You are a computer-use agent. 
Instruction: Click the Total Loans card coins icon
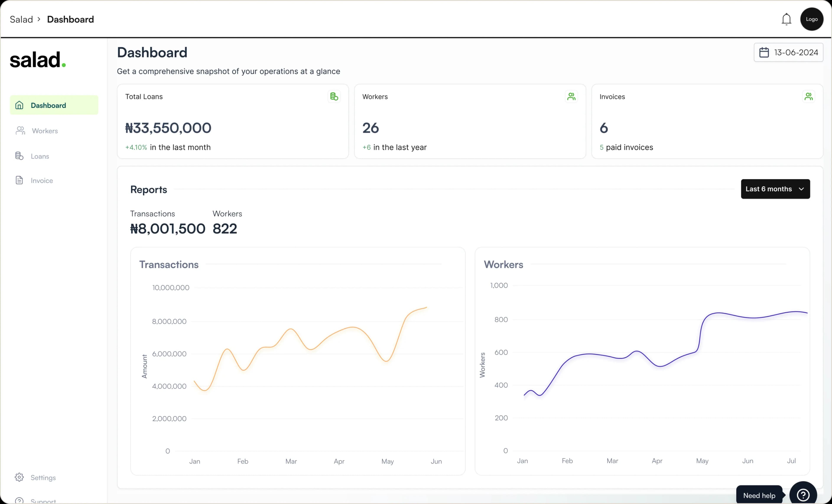click(334, 97)
